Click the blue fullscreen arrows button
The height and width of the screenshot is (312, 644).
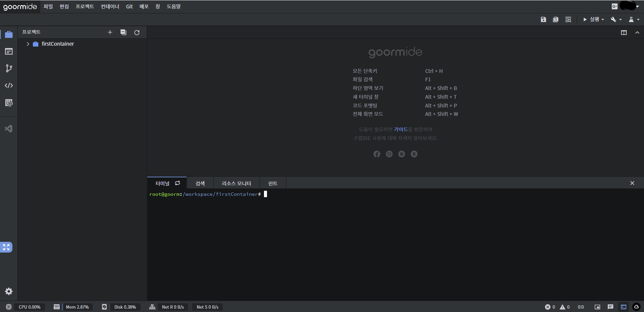pos(6,247)
